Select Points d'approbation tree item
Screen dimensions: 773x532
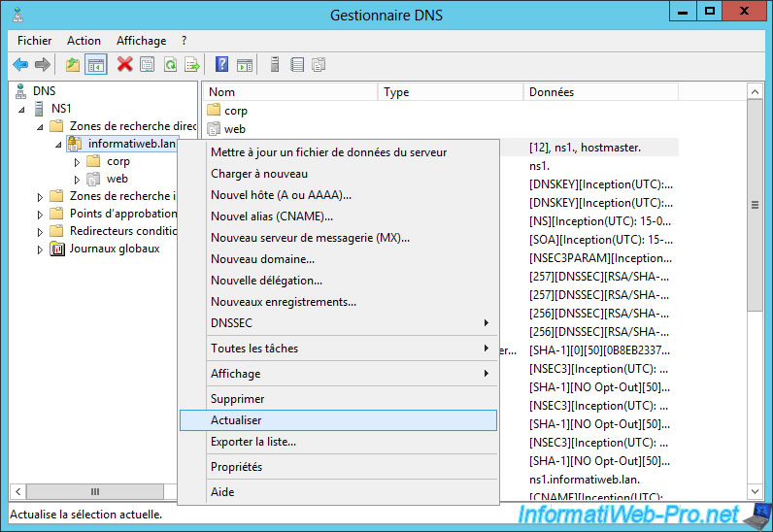pos(122,214)
